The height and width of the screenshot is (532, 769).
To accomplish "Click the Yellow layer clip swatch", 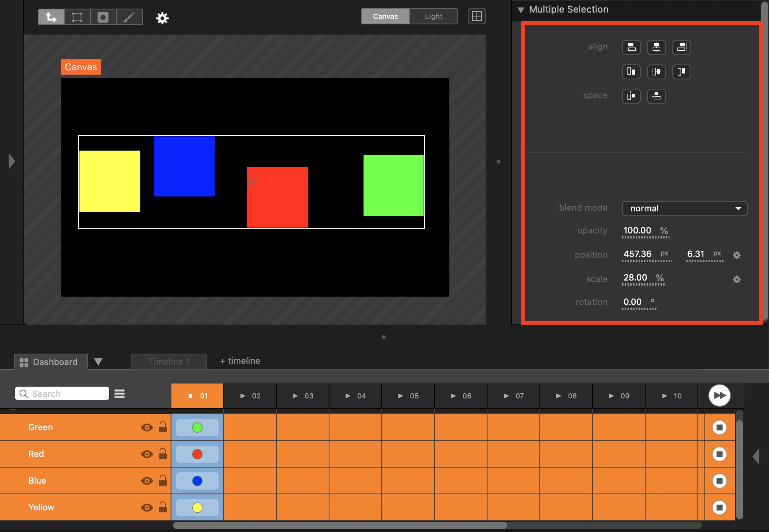I will point(197,508).
